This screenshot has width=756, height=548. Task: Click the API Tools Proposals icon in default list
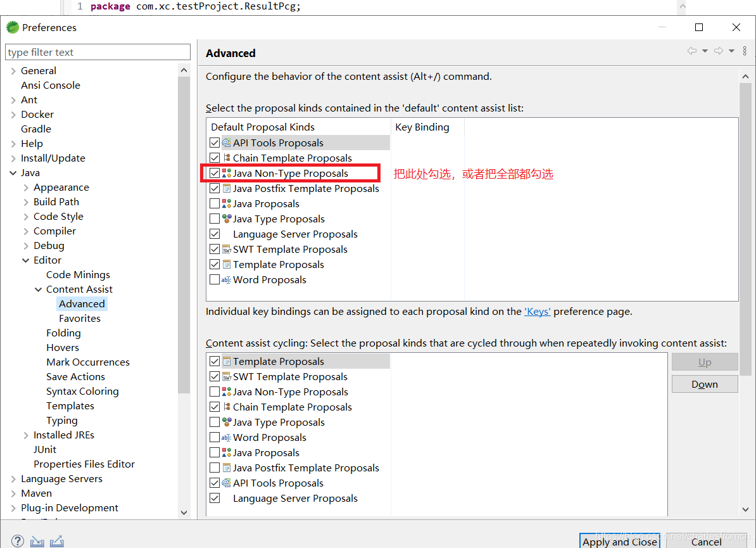tap(227, 143)
